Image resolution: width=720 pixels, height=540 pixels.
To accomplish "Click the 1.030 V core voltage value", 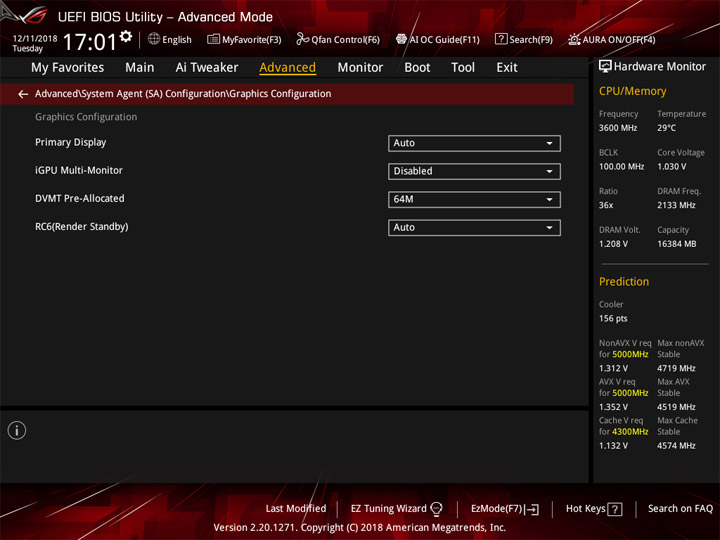I will tap(671, 167).
